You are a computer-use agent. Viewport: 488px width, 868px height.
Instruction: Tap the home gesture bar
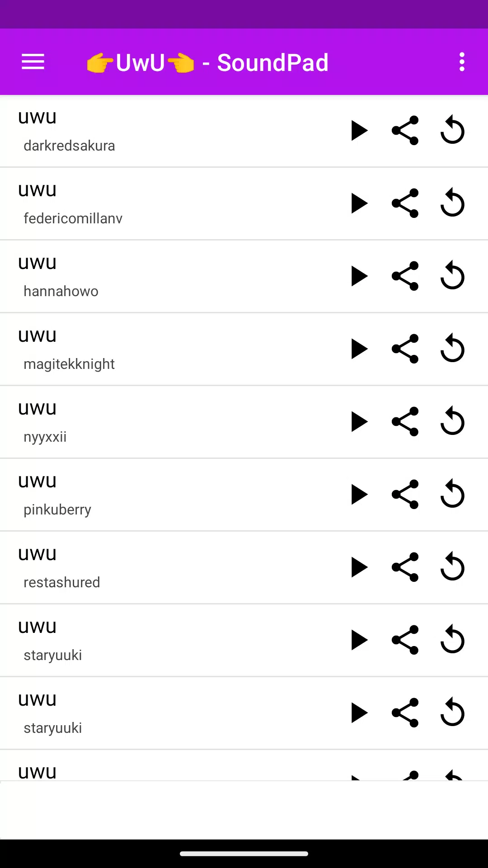[x=244, y=854]
